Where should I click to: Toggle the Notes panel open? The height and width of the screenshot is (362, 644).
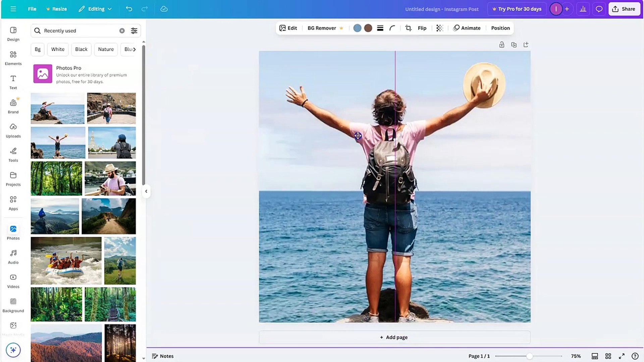[163, 356]
